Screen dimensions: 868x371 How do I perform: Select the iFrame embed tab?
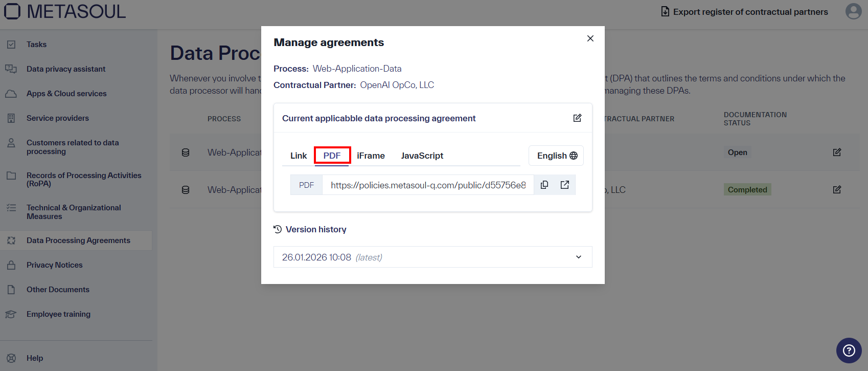point(371,156)
